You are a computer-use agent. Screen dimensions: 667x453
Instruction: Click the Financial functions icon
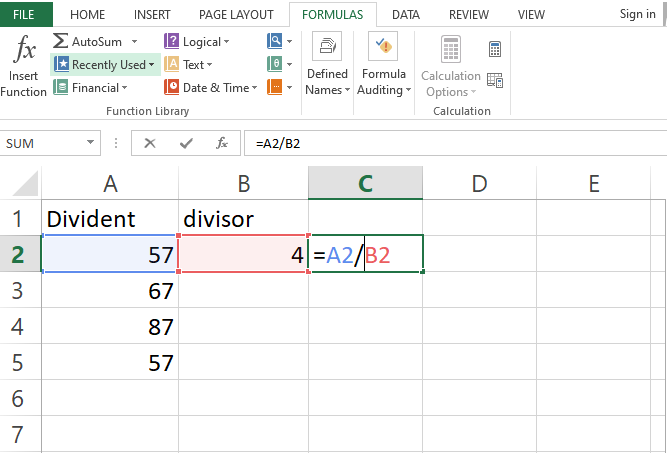pos(60,87)
